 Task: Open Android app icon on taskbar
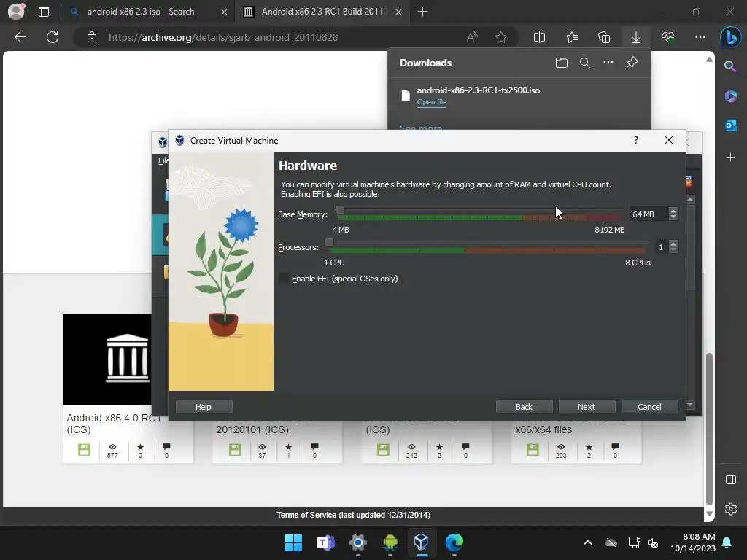pyautogui.click(x=390, y=542)
